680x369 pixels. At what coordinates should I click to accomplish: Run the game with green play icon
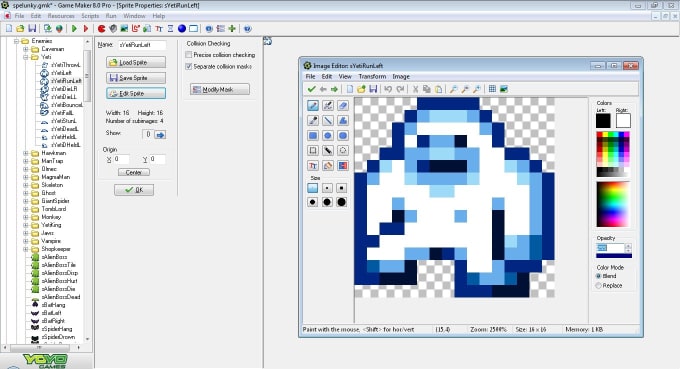[74, 29]
